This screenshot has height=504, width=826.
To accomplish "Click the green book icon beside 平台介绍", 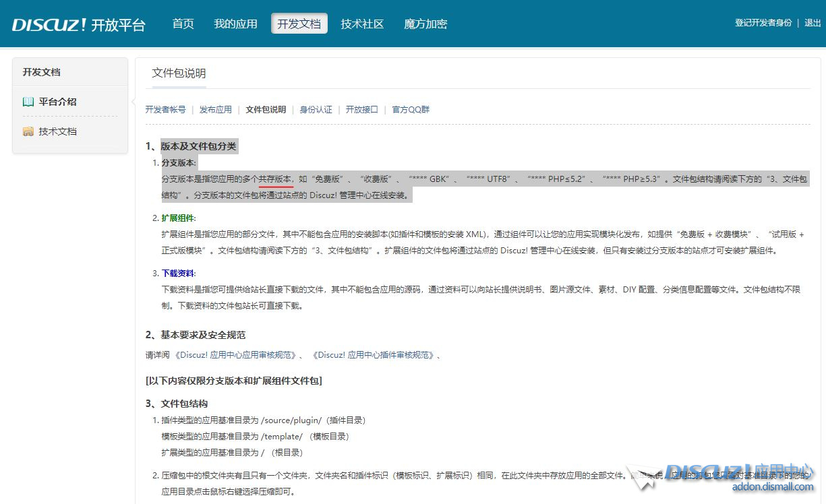I will (28, 102).
